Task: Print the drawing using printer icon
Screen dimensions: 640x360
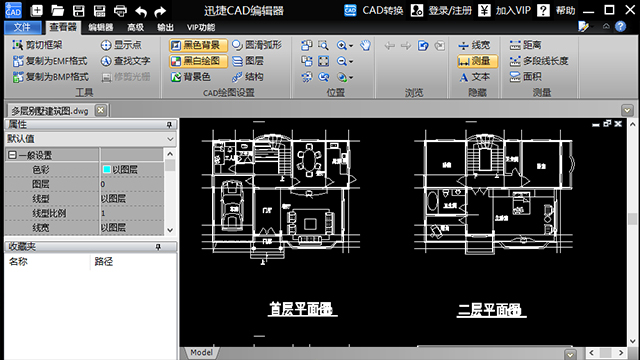Action: 120,11
